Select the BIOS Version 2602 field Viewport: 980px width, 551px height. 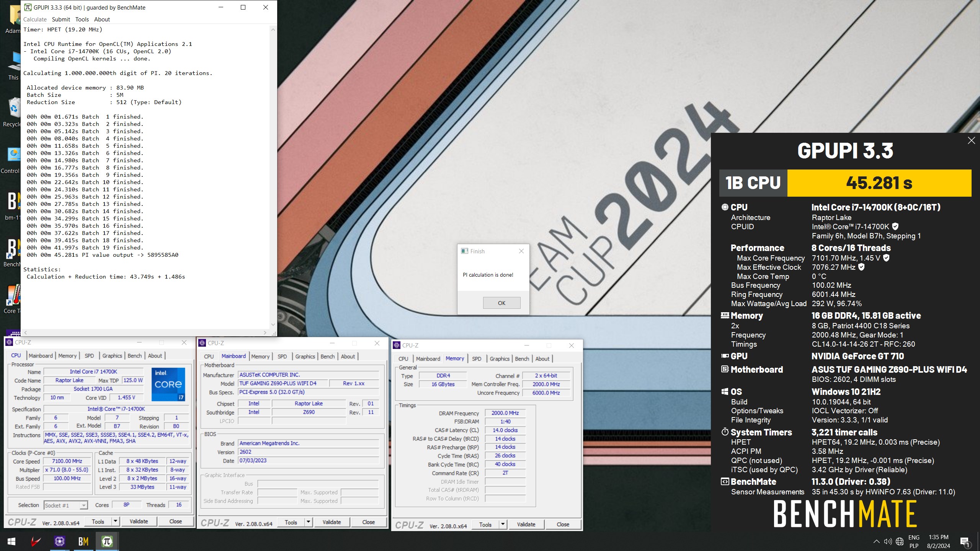[309, 452]
